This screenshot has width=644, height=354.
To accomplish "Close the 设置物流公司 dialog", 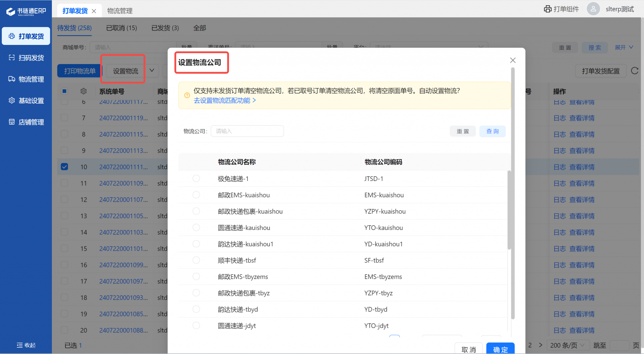I will click(x=513, y=60).
